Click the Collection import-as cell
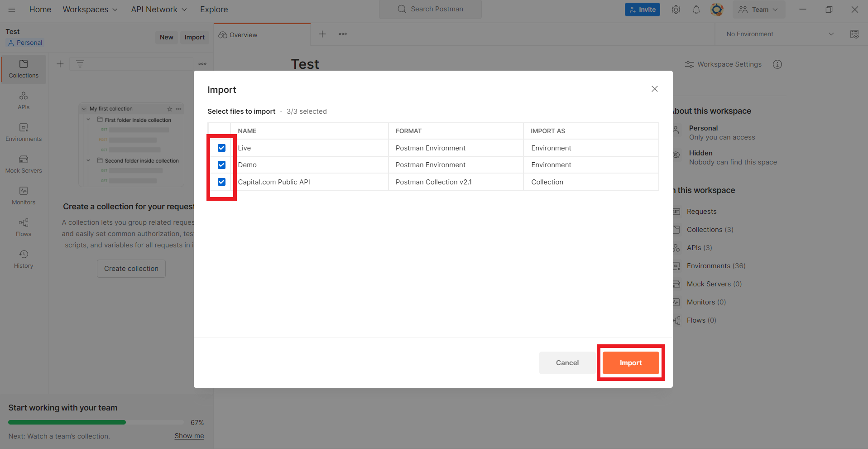This screenshot has height=449, width=868. (x=591, y=182)
